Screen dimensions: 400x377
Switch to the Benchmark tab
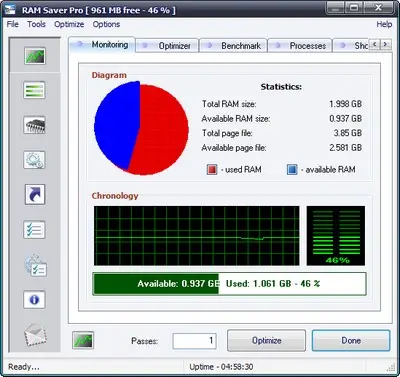point(233,46)
